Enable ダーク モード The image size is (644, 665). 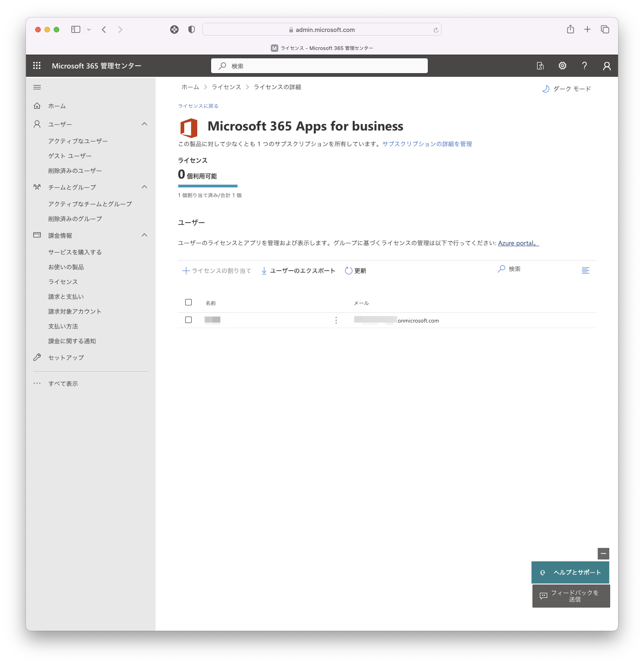(567, 89)
